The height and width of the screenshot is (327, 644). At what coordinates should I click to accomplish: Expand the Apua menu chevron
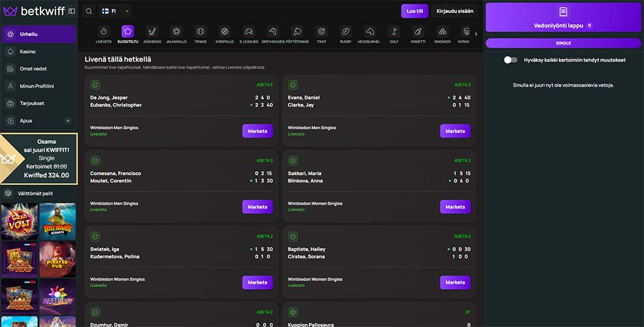coord(68,121)
